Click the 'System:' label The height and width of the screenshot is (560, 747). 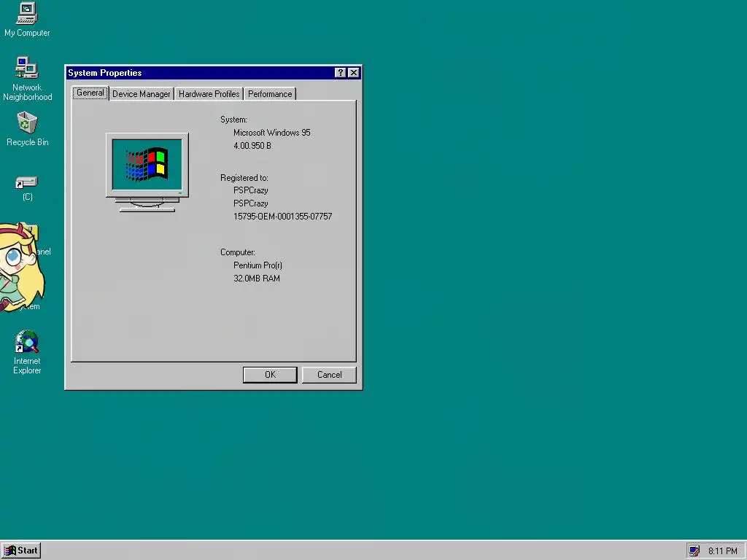[233, 120]
